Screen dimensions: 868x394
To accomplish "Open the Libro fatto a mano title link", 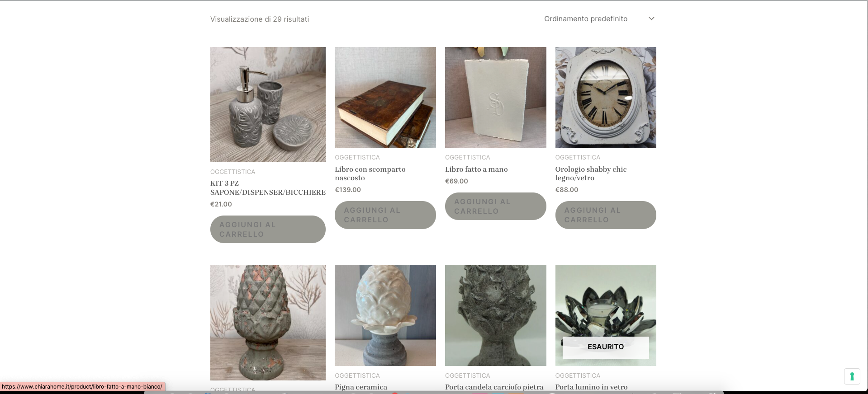I will pos(476,169).
